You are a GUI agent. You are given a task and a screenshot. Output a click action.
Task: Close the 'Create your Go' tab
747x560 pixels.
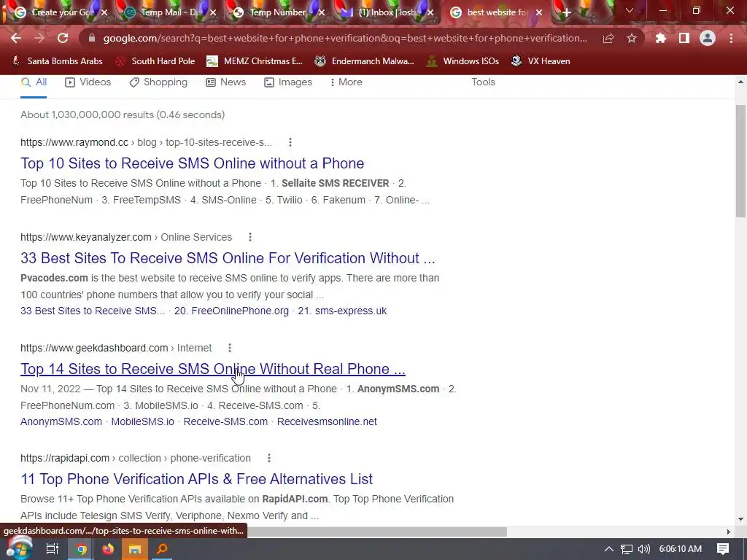(x=104, y=12)
